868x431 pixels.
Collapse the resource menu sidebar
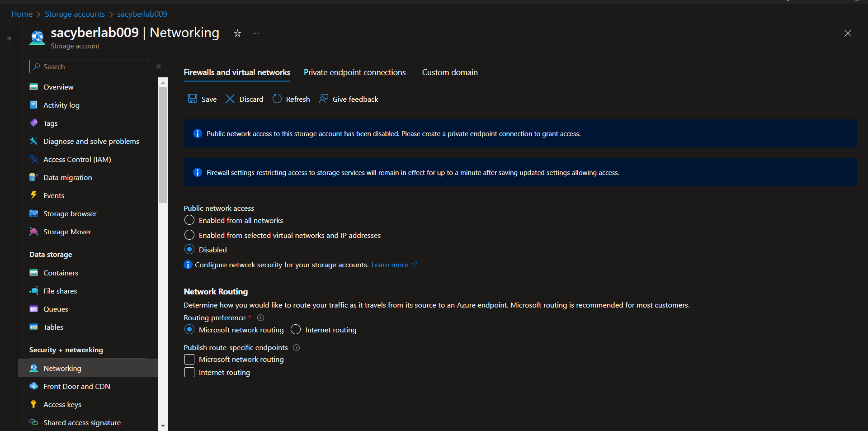click(x=159, y=66)
